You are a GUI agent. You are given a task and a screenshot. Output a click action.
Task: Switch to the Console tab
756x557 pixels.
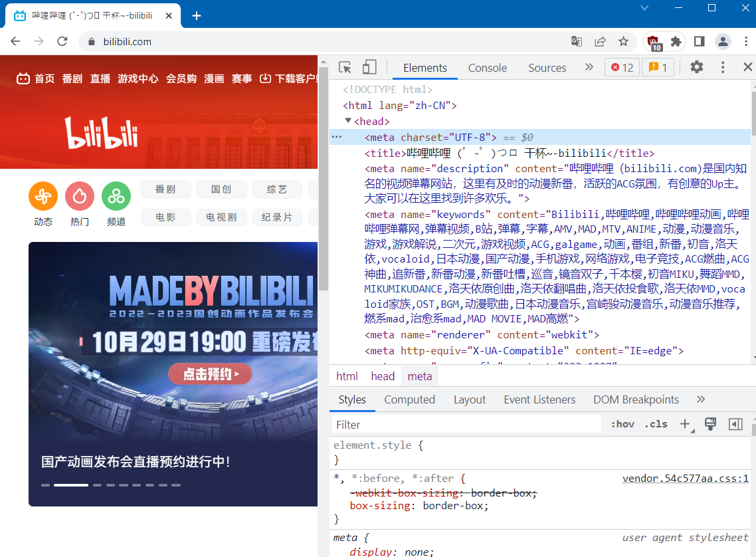[488, 68]
